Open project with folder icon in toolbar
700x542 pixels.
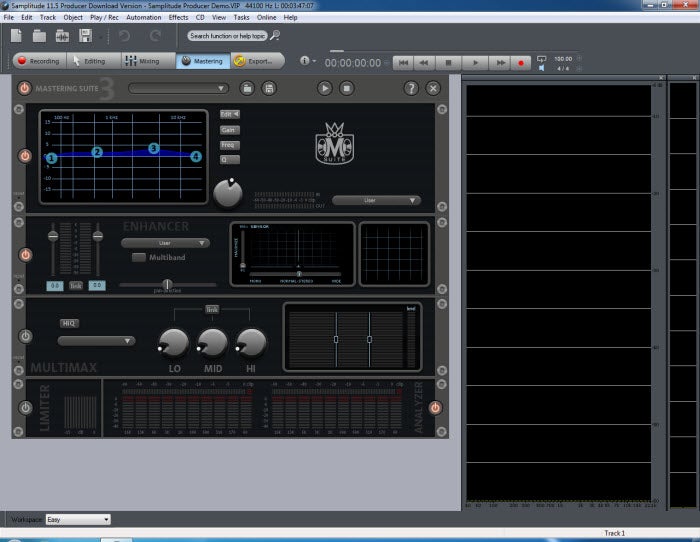coord(39,36)
